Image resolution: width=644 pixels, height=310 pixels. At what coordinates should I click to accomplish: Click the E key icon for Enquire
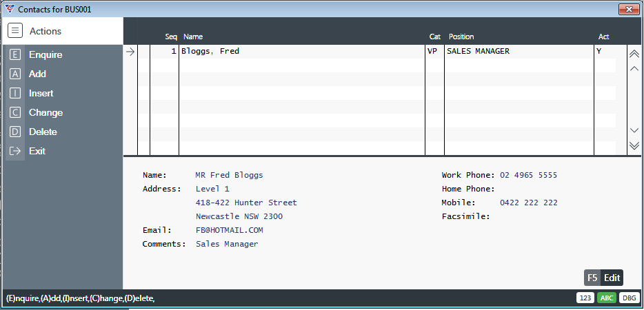(15, 54)
